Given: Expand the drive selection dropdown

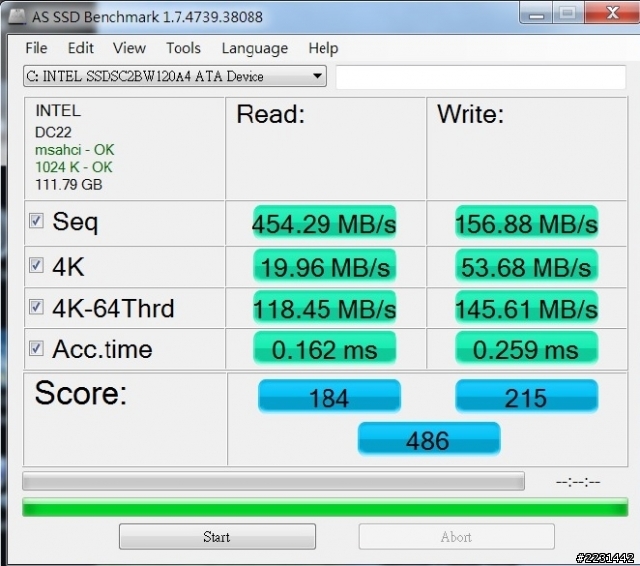Looking at the screenshot, I should [175, 76].
